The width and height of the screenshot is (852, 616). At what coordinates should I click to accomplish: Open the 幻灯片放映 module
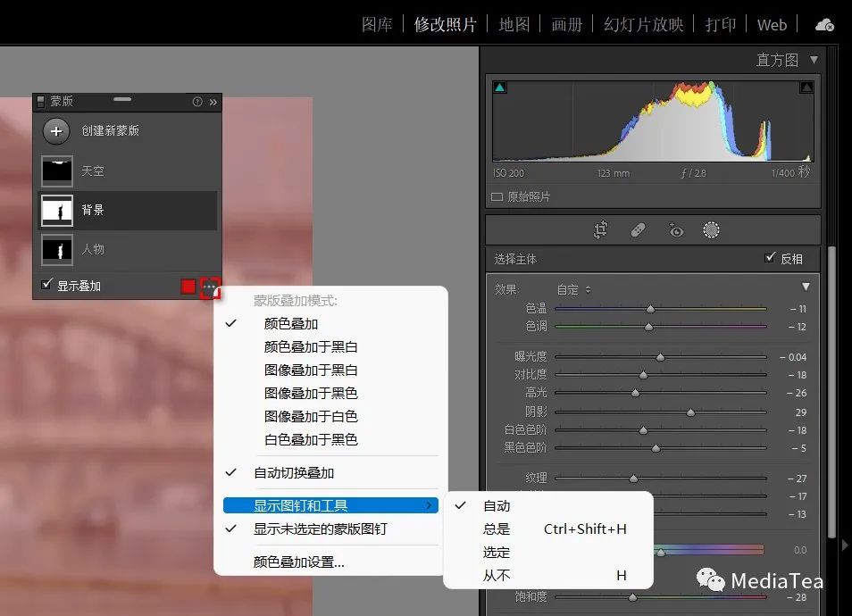643,24
